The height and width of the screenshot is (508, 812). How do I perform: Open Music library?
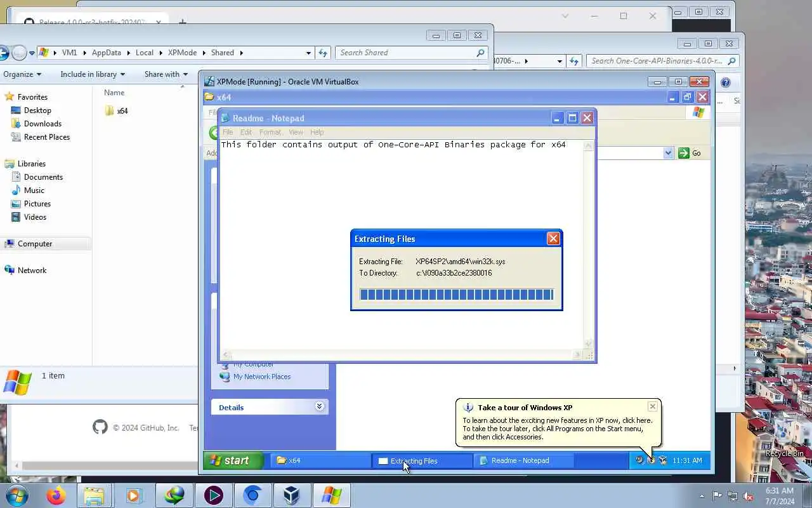[34, 190]
